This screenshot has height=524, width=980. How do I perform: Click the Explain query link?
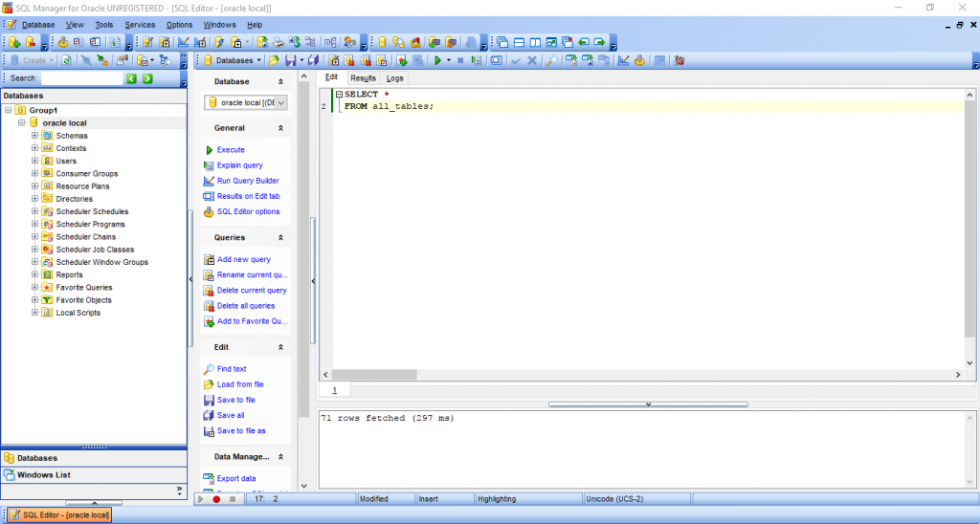(239, 165)
